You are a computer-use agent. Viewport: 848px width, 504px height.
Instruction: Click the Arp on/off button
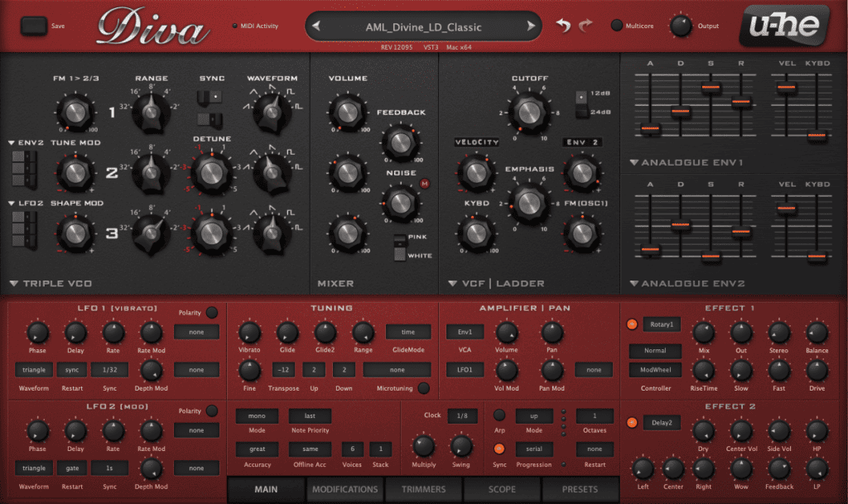499,415
